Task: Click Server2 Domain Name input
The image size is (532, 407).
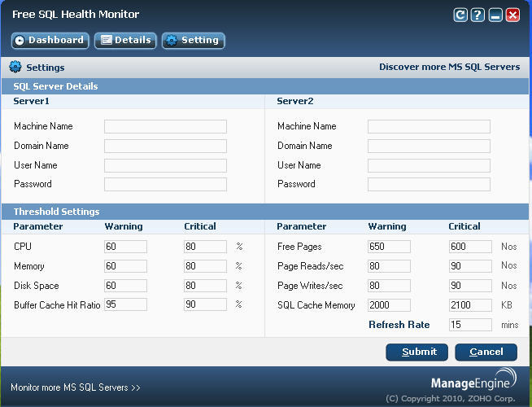Action: pyautogui.click(x=429, y=146)
